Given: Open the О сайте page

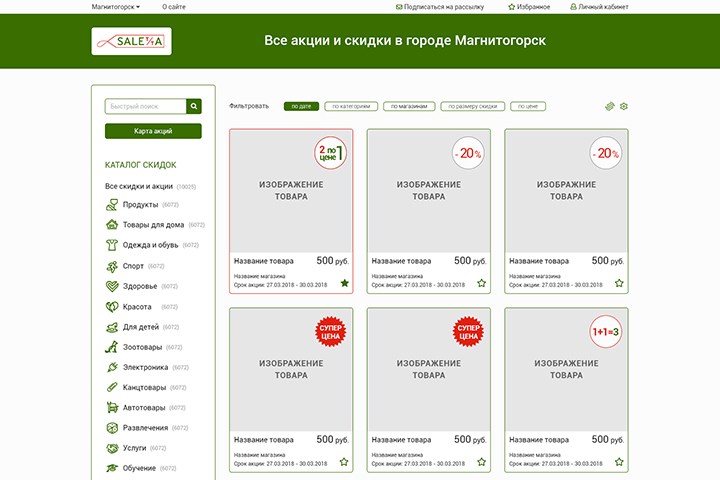Looking at the screenshot, I should [174, 7].
